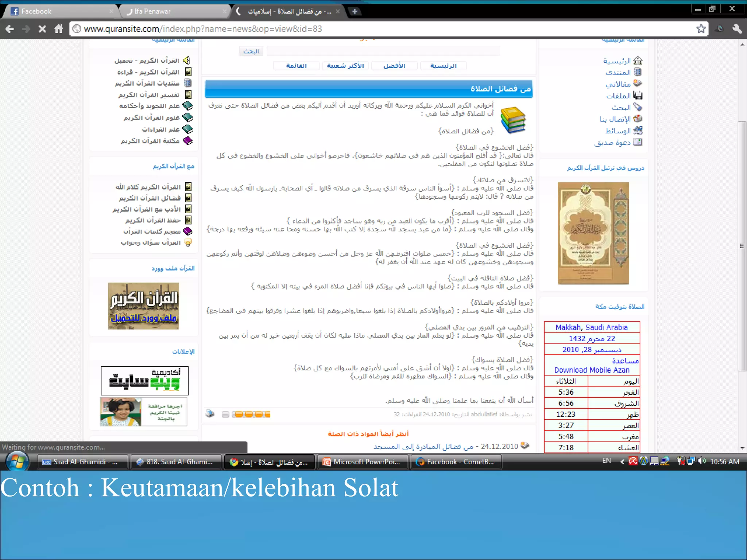Open البحث search link in right menu

click(627, 107)
